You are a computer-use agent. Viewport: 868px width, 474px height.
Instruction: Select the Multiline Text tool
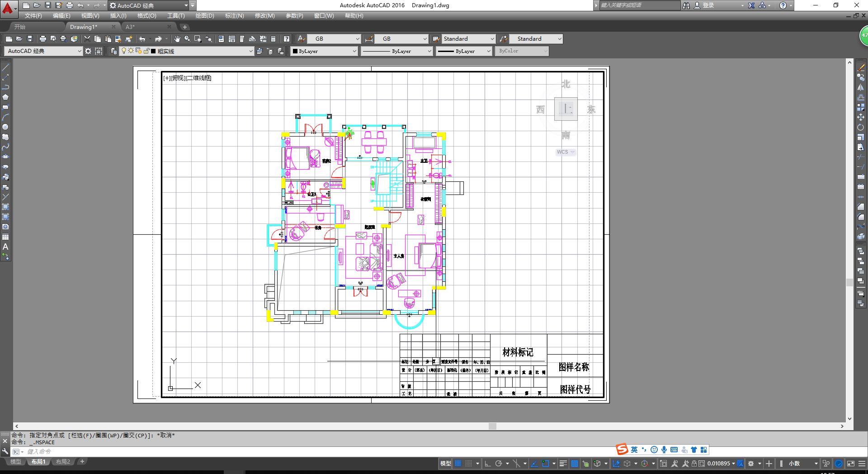coord(5,247)
